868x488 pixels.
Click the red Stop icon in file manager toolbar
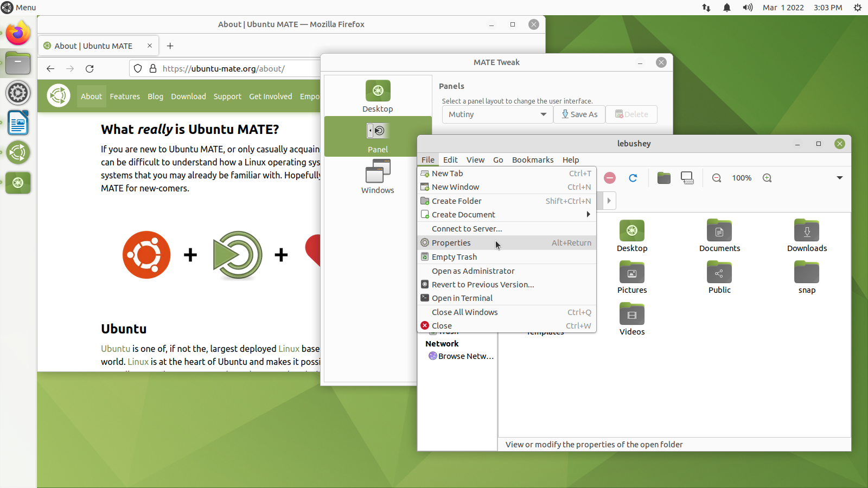[x=610, y=178]
